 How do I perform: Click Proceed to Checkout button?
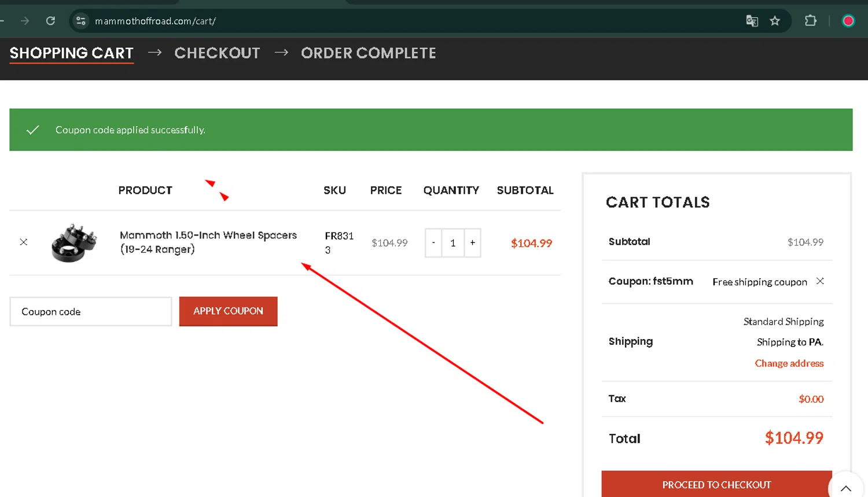(716, 484)
